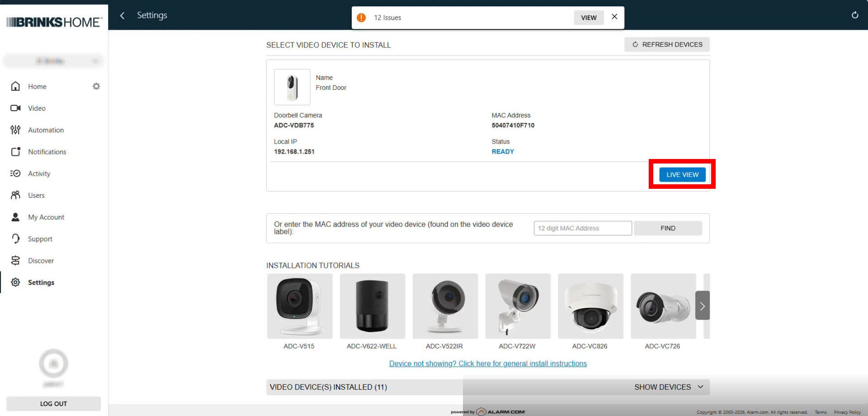Image resolution: width=868 pixels, height=416 pixels.
Task: Open the blurred account selector dropdown
Action: pos(53,61)
